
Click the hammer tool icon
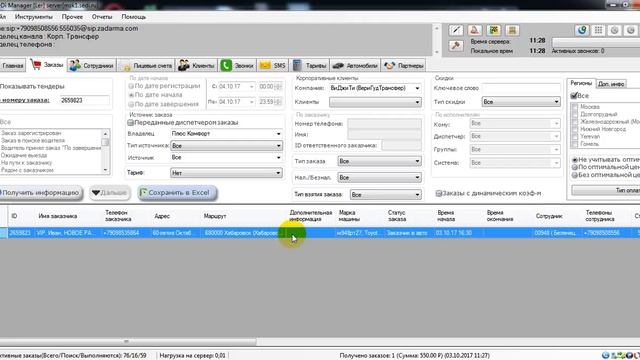456,45
